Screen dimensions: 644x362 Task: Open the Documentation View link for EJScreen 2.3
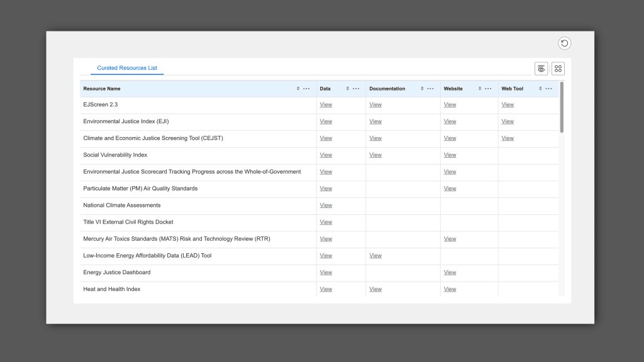(x=375, y=105)
